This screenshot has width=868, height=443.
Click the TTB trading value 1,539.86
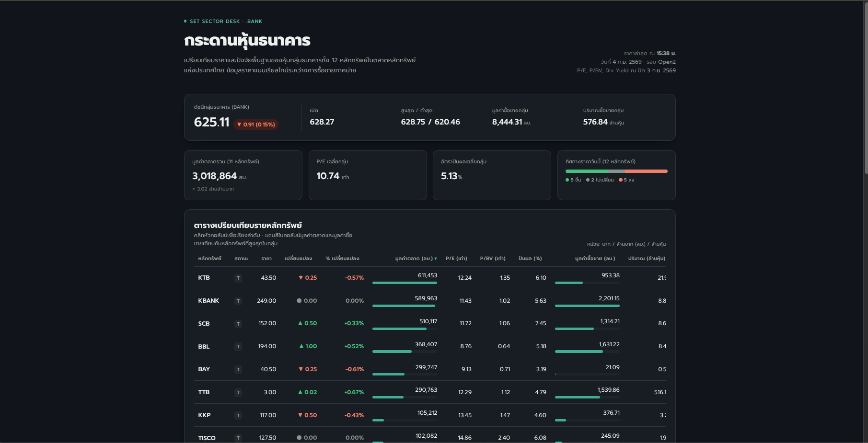pos(608,390)
